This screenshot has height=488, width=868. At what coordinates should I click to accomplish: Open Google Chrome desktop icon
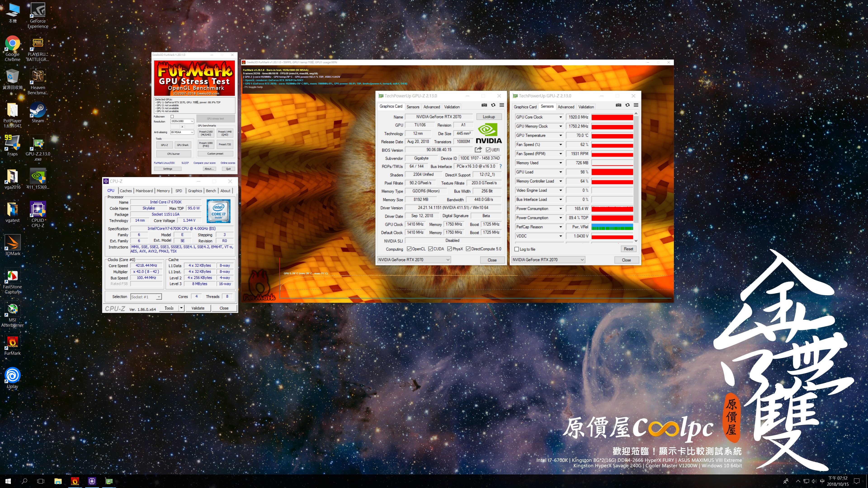point(12,48)
